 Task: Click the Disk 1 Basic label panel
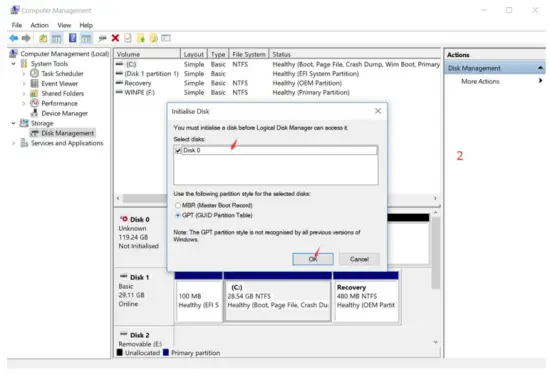144,296
